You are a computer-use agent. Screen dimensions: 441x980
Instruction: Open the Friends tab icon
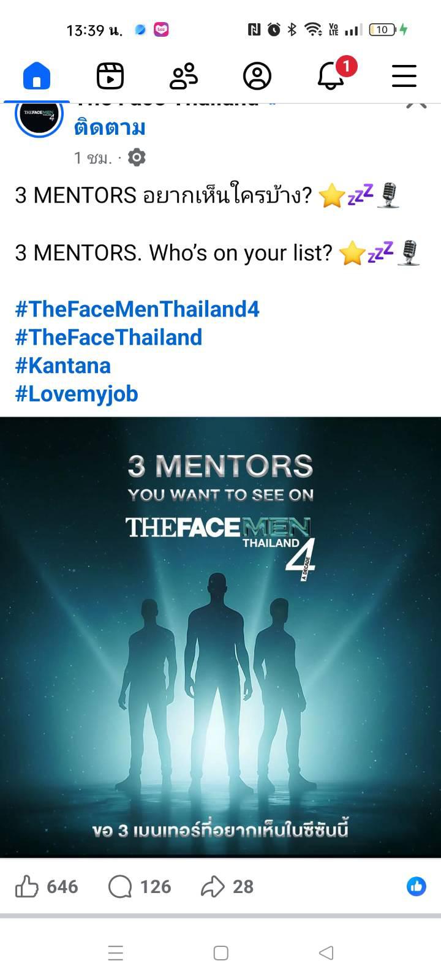pyautogui.click(x=183, y=76)
